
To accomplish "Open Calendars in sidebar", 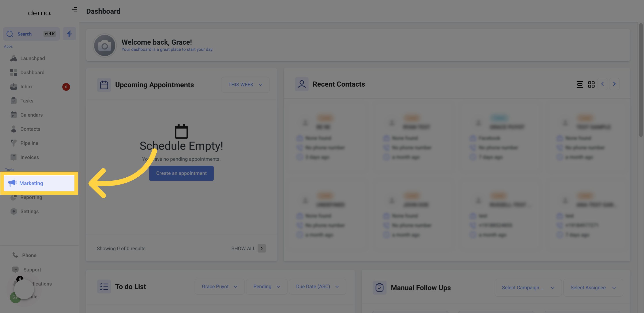I will (x=32, y=115).
